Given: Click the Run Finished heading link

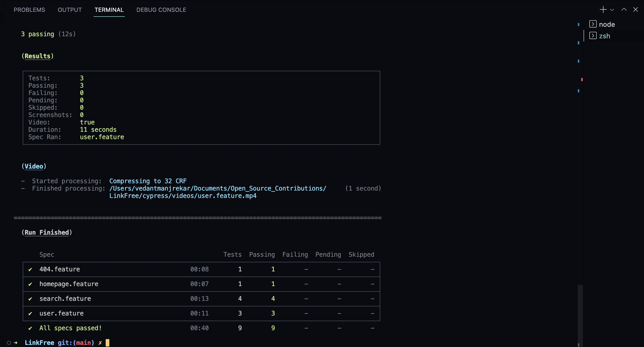Looking at the screenshot, I should pos(47,232).
